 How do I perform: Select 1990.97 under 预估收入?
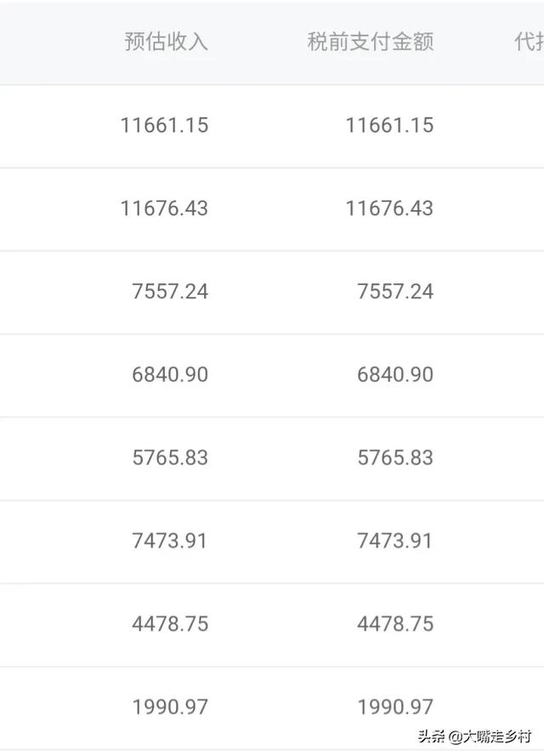[x=170, y=708]
